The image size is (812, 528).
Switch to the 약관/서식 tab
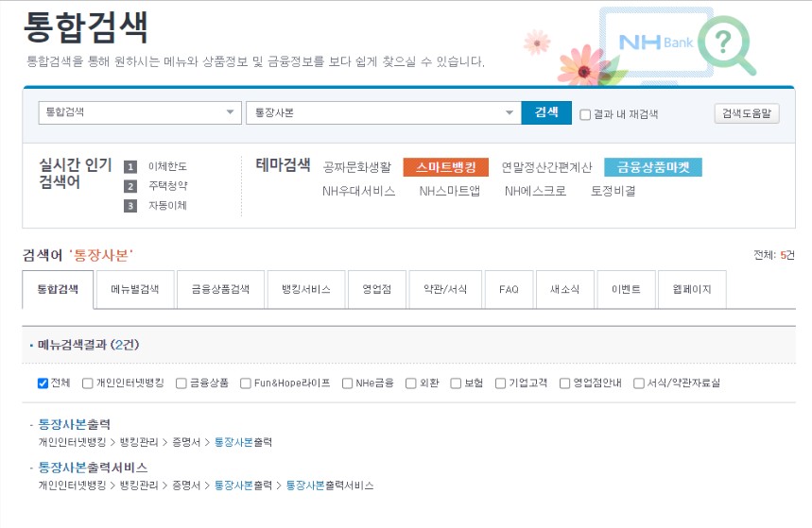(x=445, y=289)
